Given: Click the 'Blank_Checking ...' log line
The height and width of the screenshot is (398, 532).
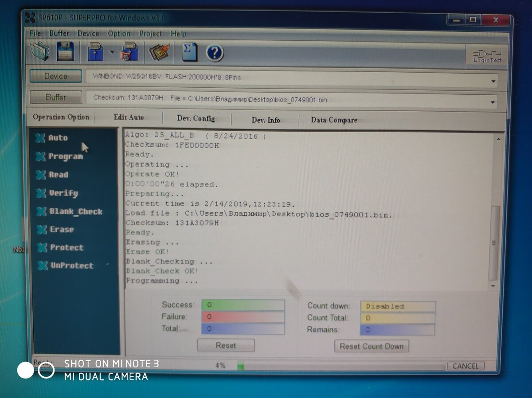Looking at the screenshot, I should click(x=169, y=261).
